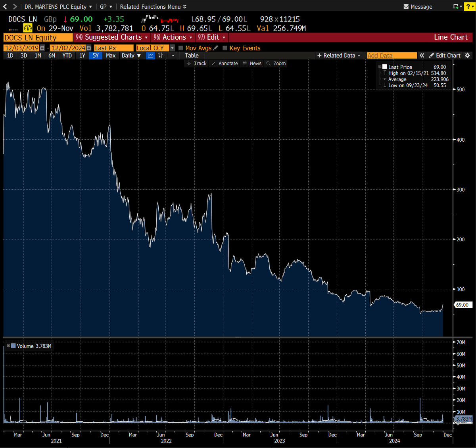The image size is (476, 448).
Task: Select the line chart style icon
Action: tap(150, 56)
